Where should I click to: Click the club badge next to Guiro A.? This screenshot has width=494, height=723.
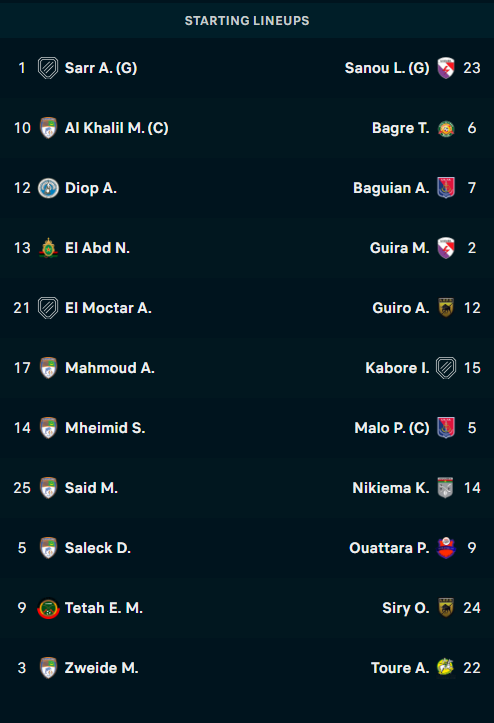[x=446, y=308]
